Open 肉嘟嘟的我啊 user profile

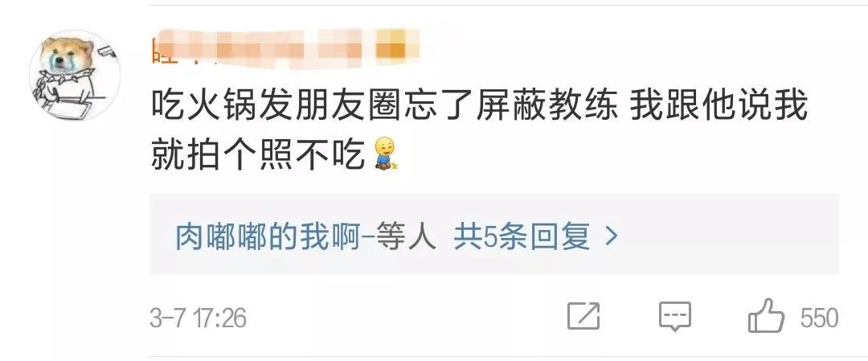[268, 238]
